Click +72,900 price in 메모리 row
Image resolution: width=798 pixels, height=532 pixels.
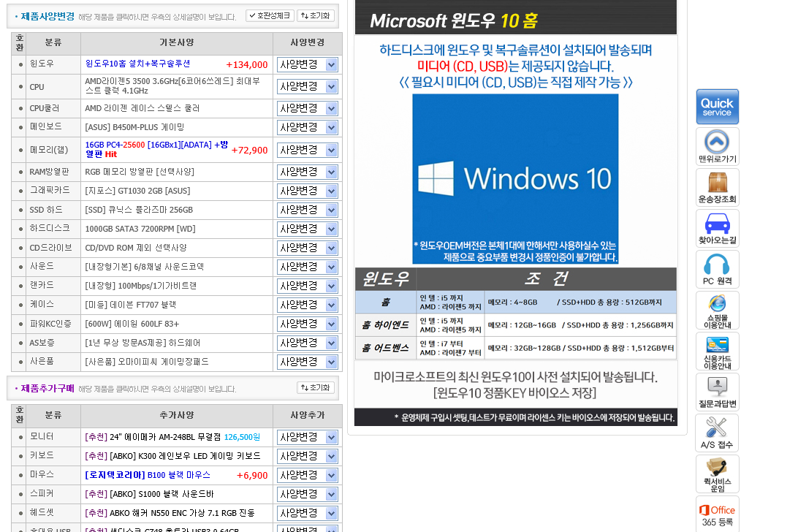(249, 151)
